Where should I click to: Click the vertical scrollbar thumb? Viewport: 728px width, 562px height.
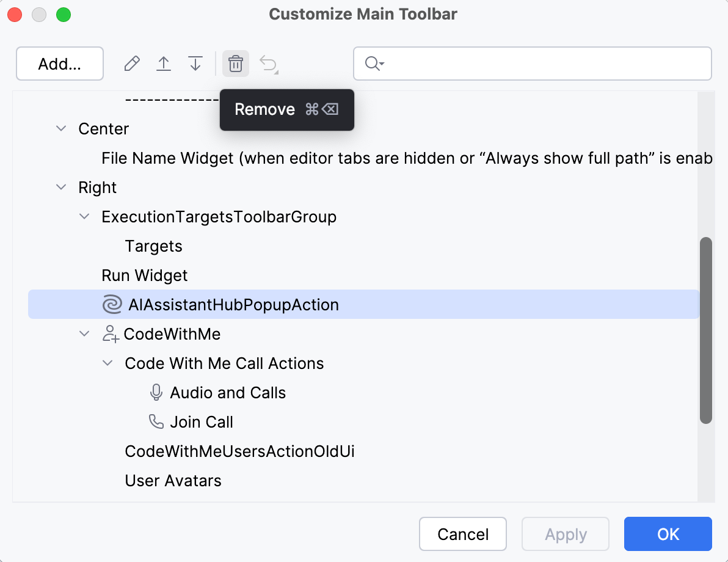point(706,330)
